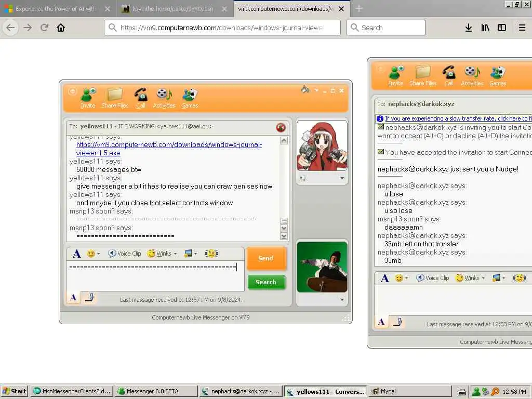Click the browser Search field
532x399 pixels.
[x=386, y=28]
